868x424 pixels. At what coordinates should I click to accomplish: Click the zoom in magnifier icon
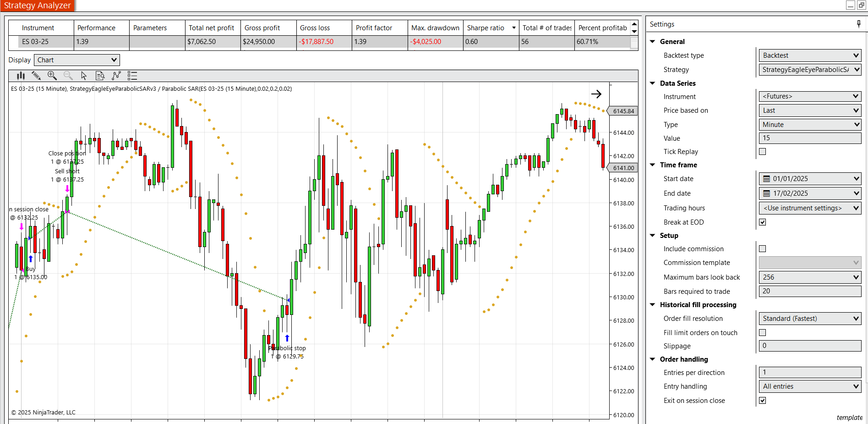(x=52, y=76)
